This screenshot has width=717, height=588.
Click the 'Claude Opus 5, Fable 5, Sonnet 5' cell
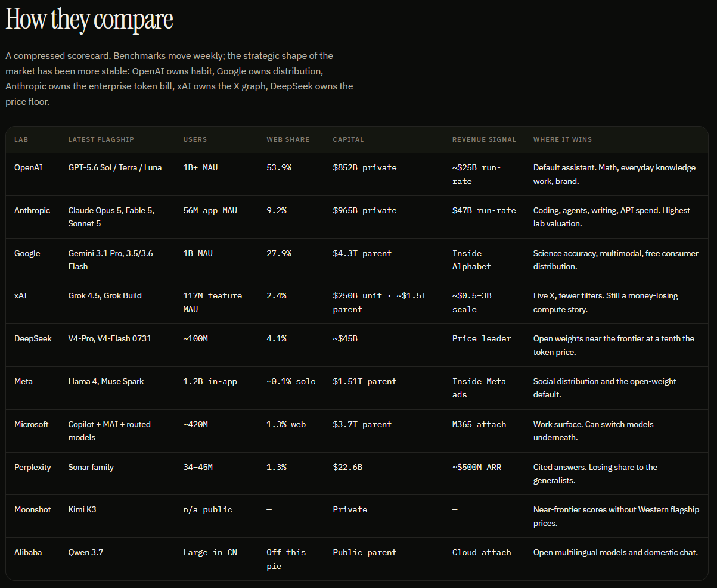111,217
